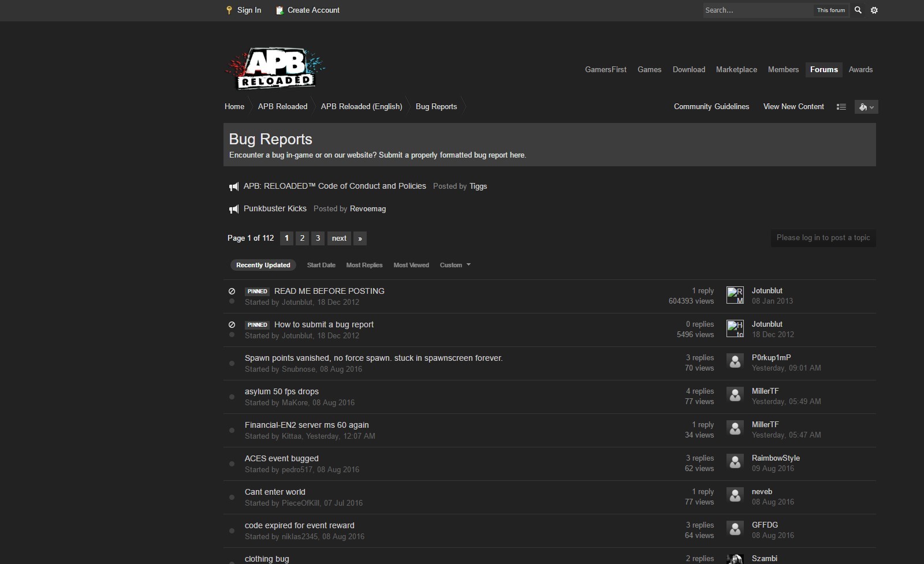Click Jotunblut avatar on READ ME BEFORE POSTING row

click(735, 295)
